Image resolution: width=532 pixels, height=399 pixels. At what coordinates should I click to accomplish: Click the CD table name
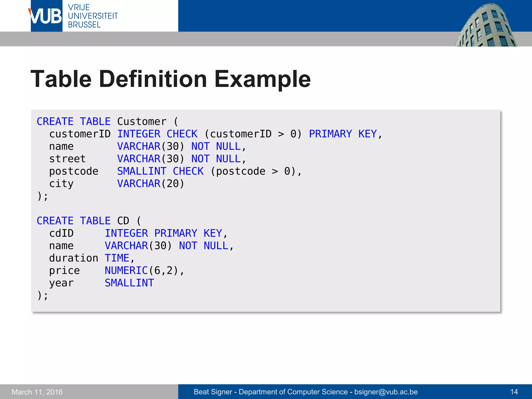[x=123, y=221]
